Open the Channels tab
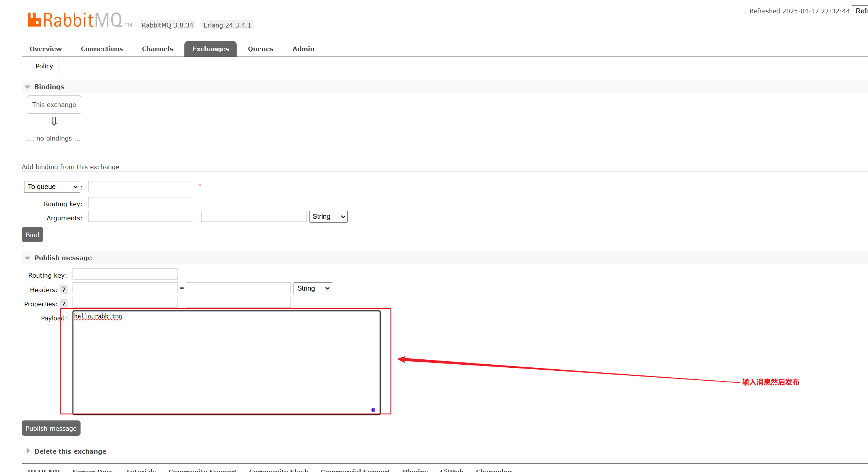The image size is (868, 472). click(157, 49)
